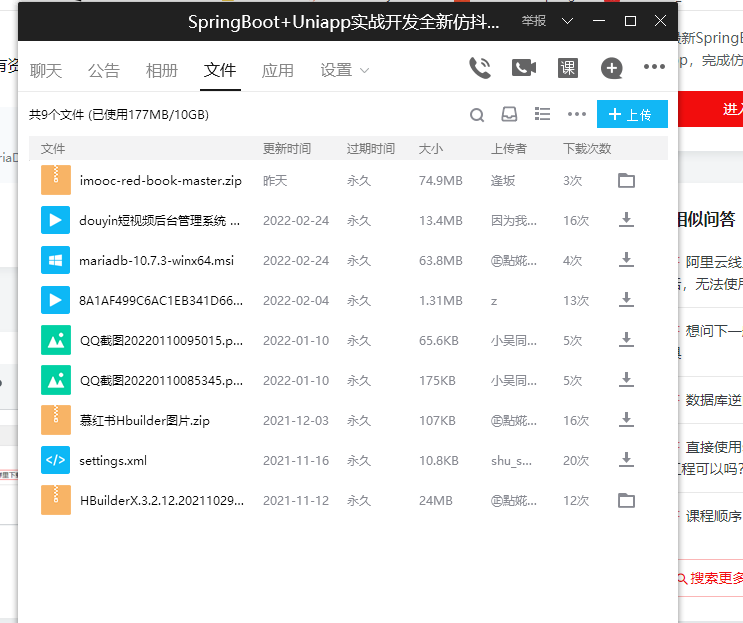743x623 pixels.
Task: Click the 20次 download count cell
Action: point(576,460)
